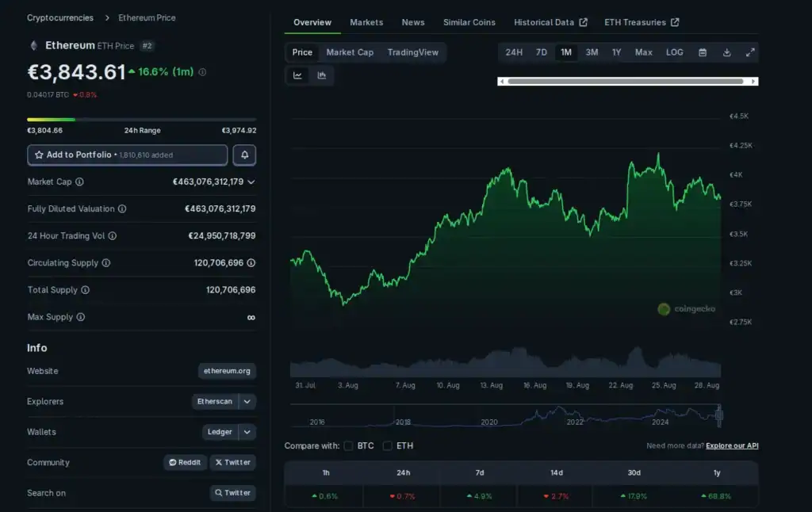Viewport: 812px width, 512px height.
Task: Toggle LOG scale on chart
Action: coord(675,52)
